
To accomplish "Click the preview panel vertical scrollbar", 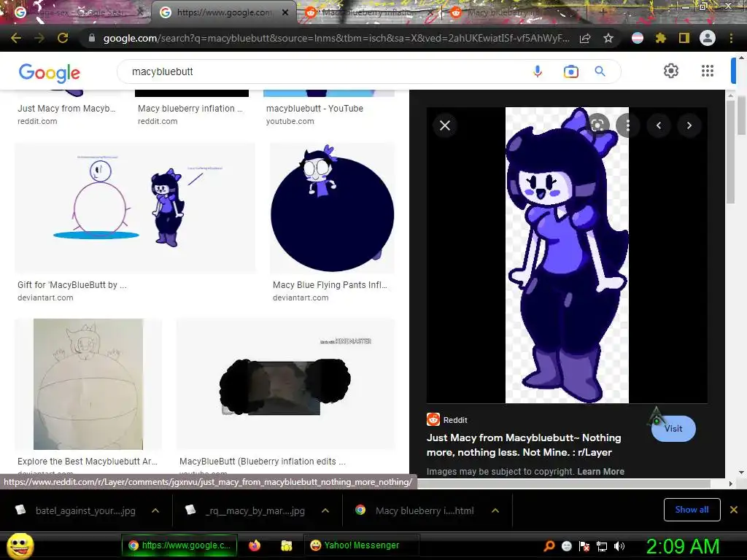I will 729,152.
